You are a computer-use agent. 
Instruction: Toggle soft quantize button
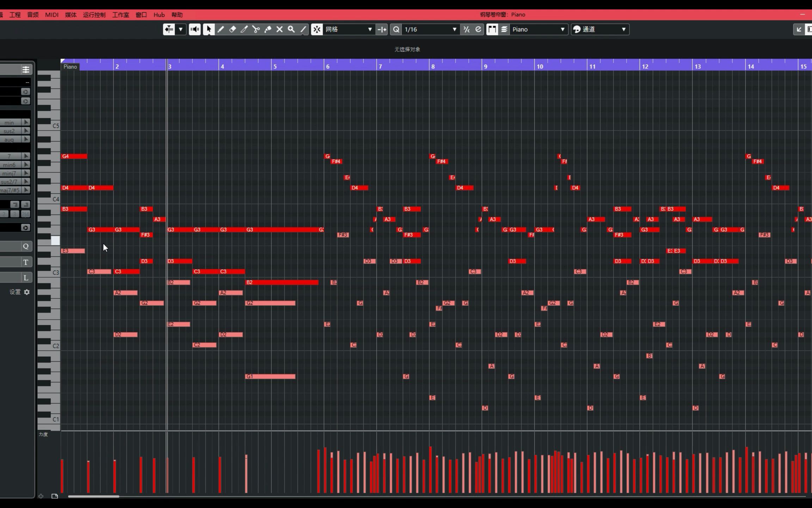[x=466, y=29]
